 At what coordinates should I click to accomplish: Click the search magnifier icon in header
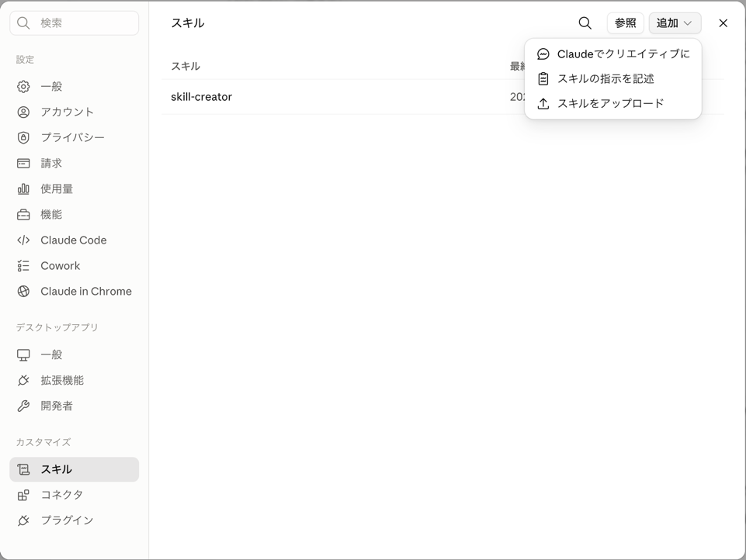pos(585,22)
